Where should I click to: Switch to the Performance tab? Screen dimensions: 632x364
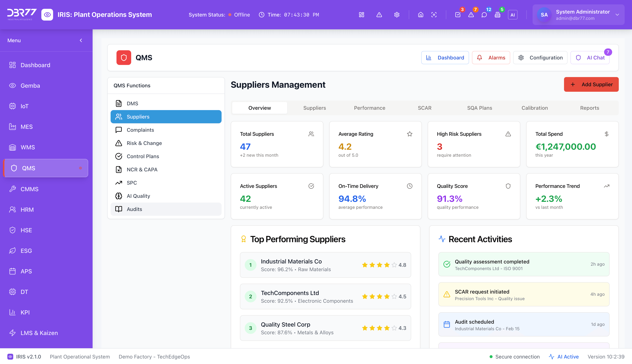(369, 108)
